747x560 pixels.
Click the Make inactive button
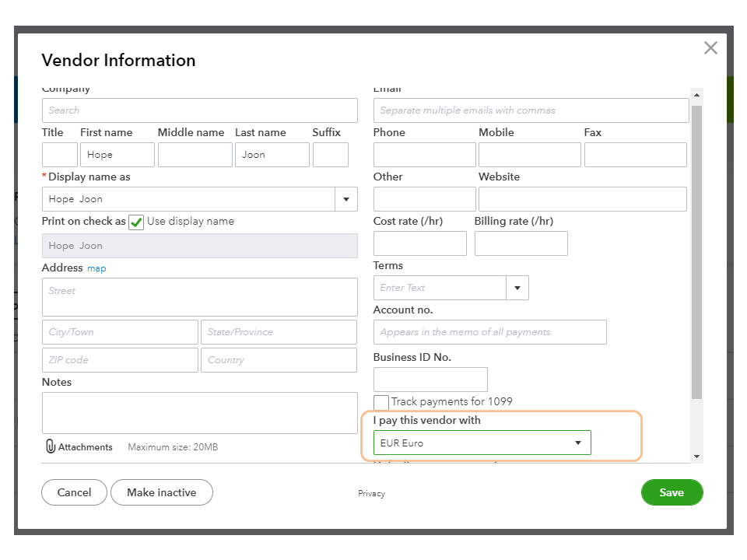(162, 492)
